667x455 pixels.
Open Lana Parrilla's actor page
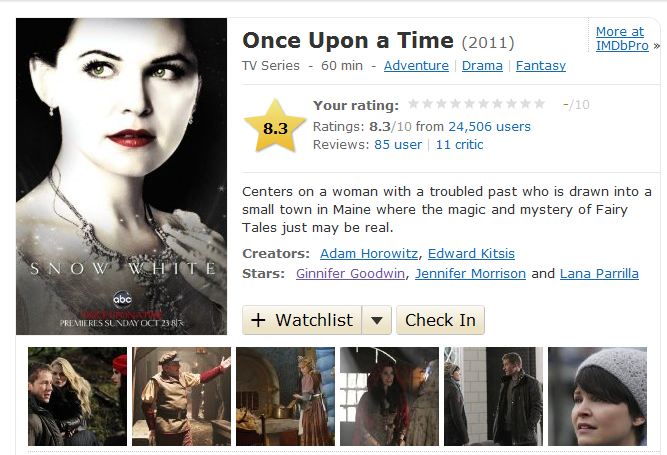tap(599, 273)
